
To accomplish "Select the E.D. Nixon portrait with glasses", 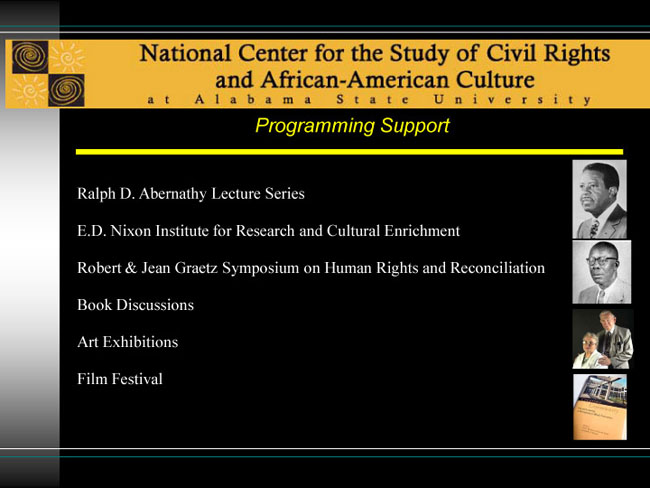I will [601, 272].
